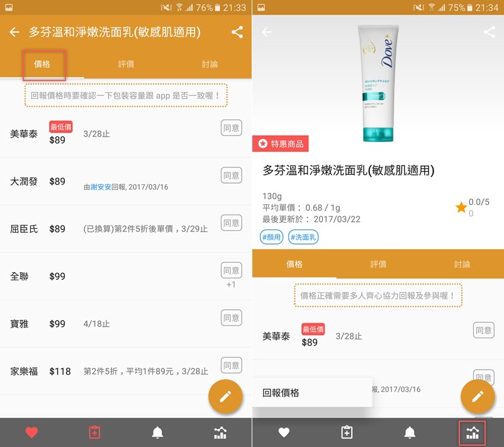Tap the red clipboard-plus icon on left screen

coord(94,433)
